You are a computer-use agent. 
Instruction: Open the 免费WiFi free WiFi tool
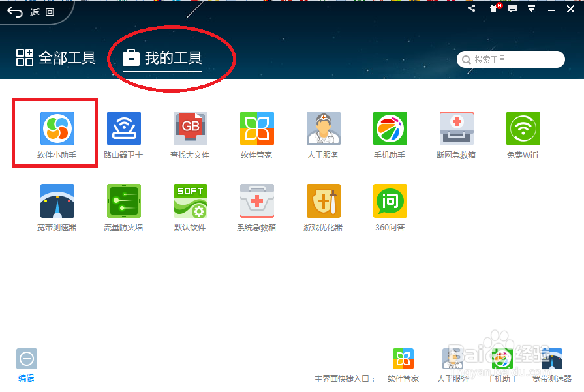522,134
